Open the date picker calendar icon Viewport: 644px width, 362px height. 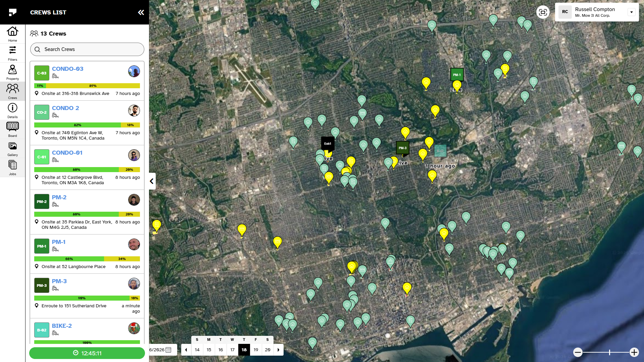coord(168,350)
